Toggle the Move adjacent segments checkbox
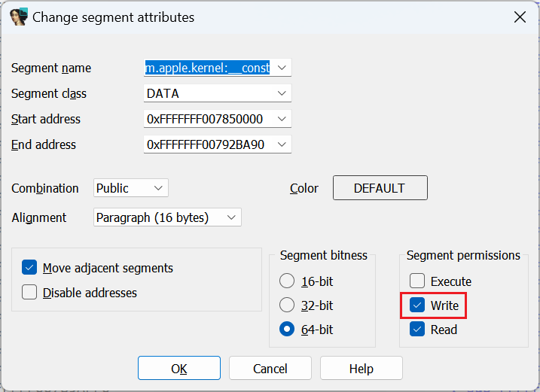Image resolution: width=540 pixels, height=392 pixels. point(30,268)
